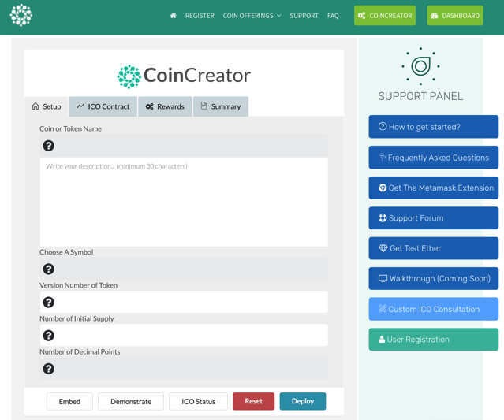Click the description text area

click(184, 202)
